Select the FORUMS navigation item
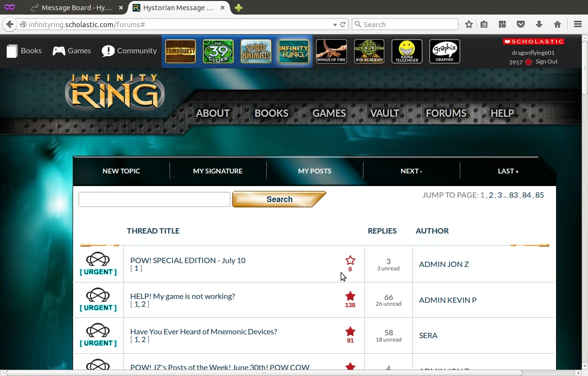 coord(446,113)
